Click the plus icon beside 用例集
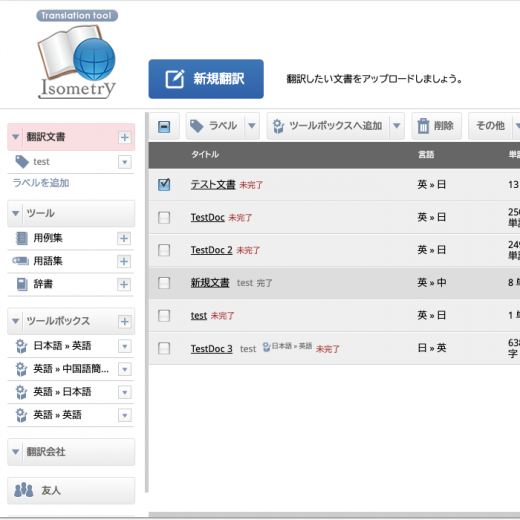The image size is (520, 520). (124, 238)
